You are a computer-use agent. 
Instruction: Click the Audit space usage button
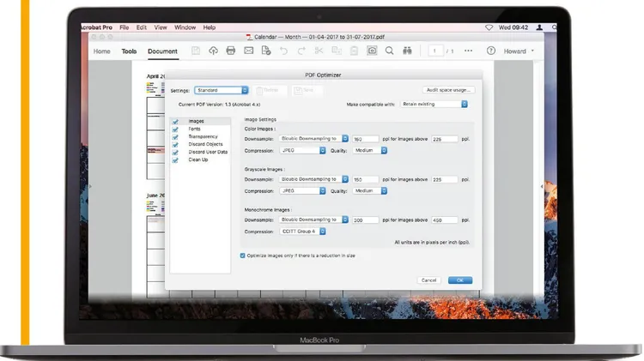point(448,90)
